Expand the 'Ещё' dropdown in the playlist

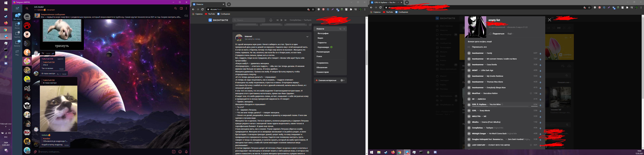pyautogui.click(x=511, y=34)
